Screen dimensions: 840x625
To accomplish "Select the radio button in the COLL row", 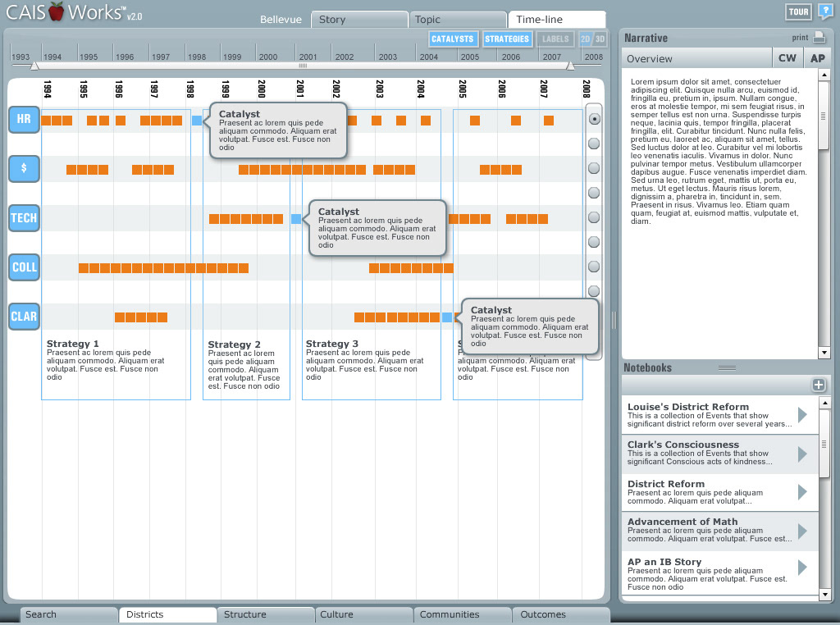I will (x=594, y=267).
